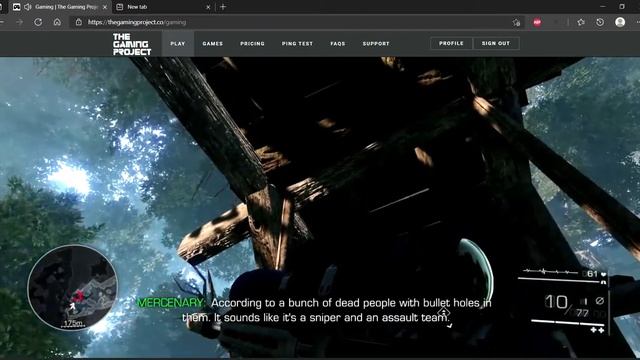Image resolution: width=640 pixels, height=360 pixels.
Task: Switch to the New tab browser tab
Action: pyautogui.click(x=162, y=7)
